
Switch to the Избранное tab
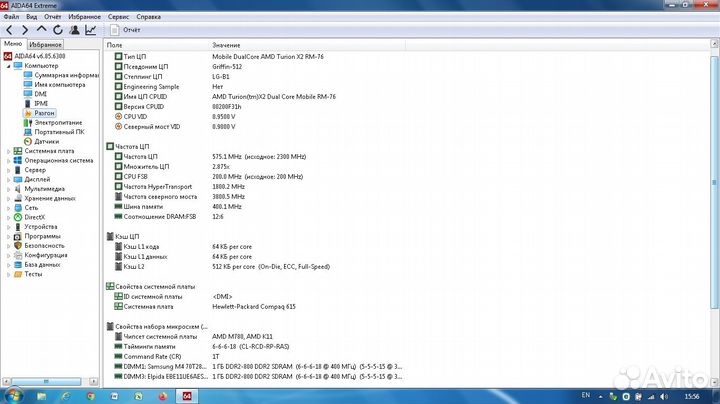point(45,45)
